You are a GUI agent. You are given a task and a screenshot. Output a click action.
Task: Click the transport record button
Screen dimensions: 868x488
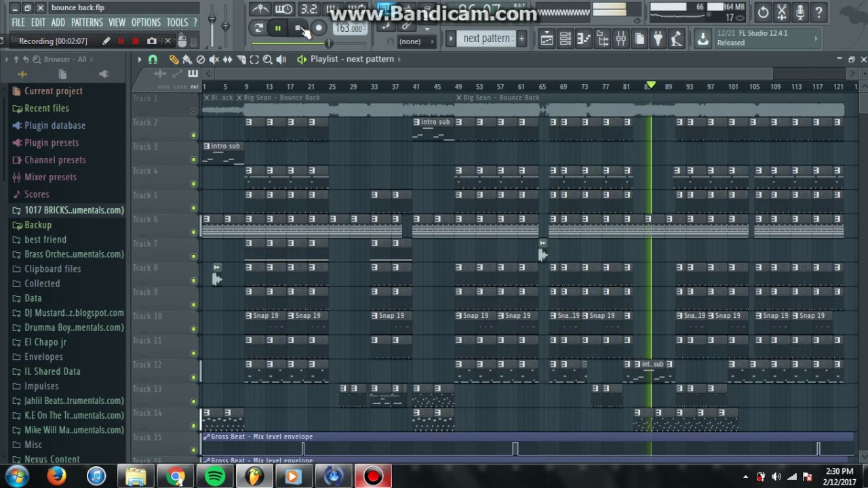click(319, 28)
